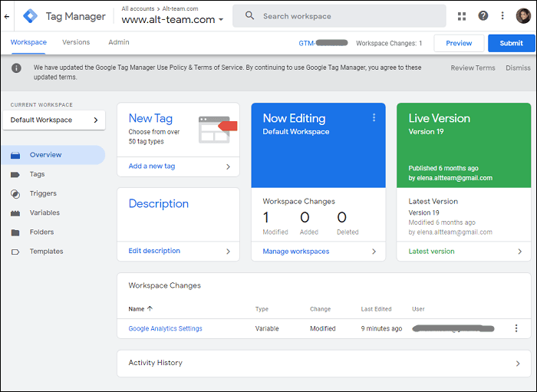The width and height of the screenshot is (537, 392).
Task: Click the blue Submit button
Action: 512,43
